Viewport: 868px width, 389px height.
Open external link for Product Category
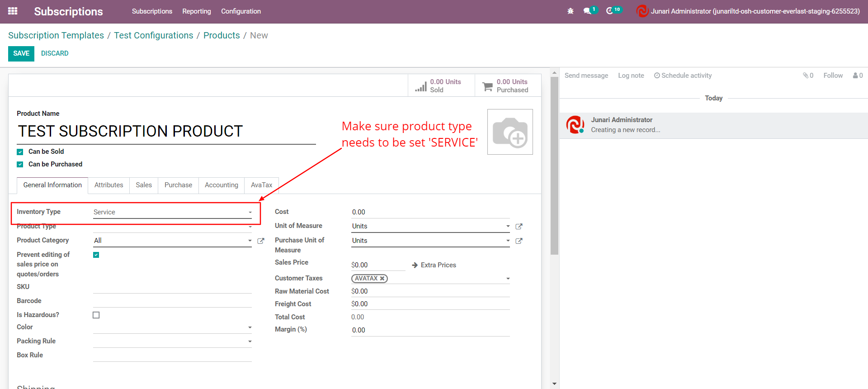(261, 241)
